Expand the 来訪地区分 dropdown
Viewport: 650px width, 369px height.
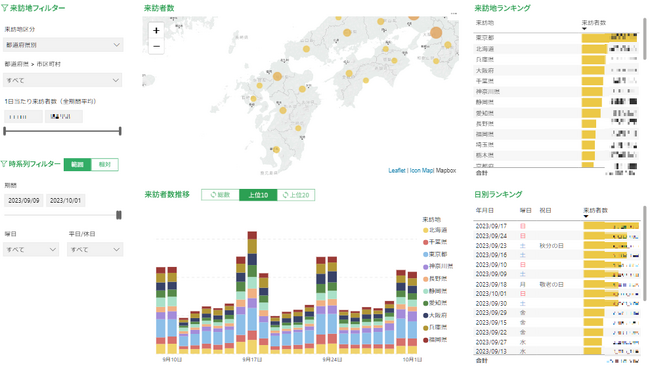(63, 45)
